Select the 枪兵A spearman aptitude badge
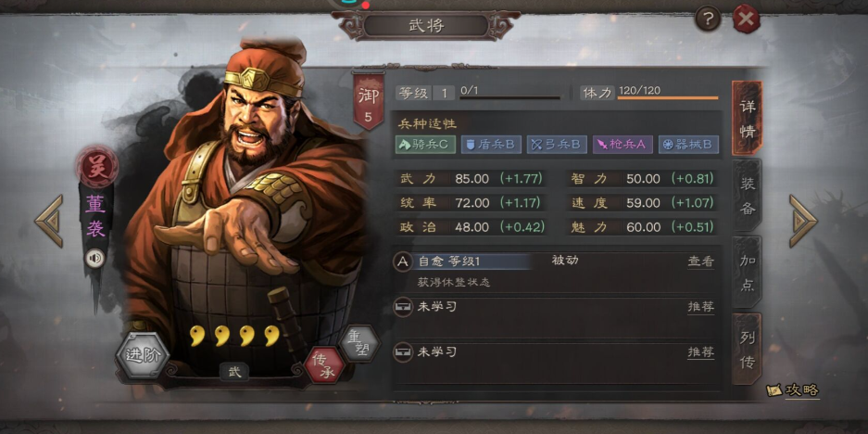This screenshot has width=868, height=434. click(x=623, y=145)
